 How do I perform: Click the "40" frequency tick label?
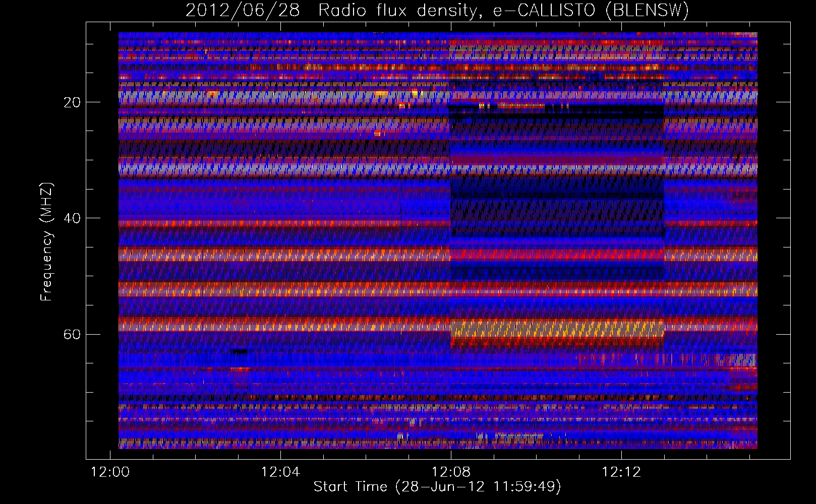click(73, 218)
